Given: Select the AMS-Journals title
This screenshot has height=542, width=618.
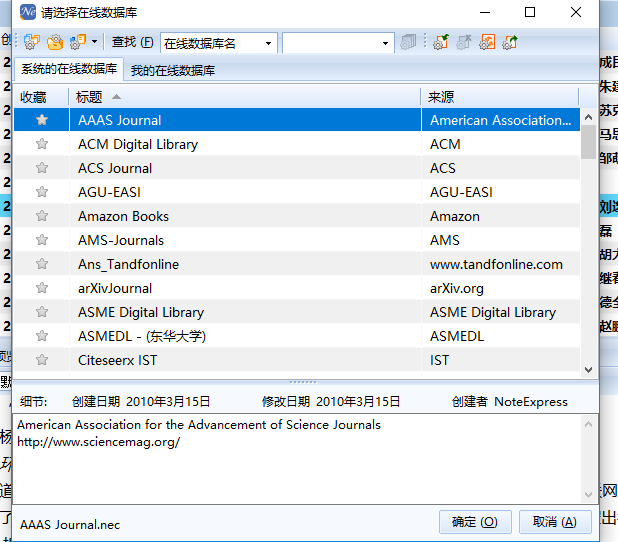Looking at the screenshot, I should pos(121,240).
